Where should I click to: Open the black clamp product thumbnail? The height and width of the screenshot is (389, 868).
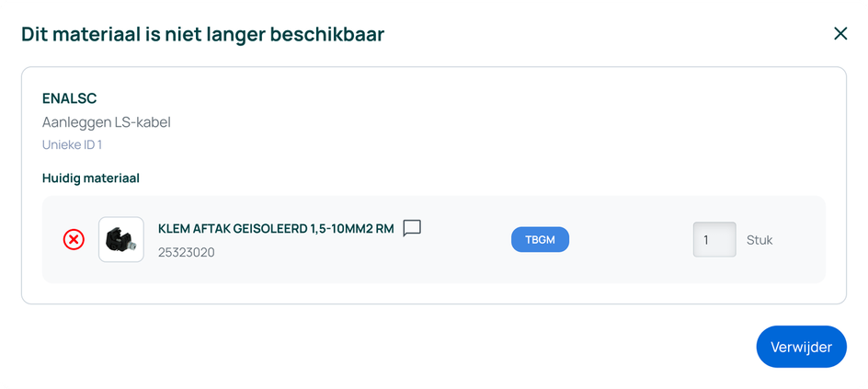121,240
